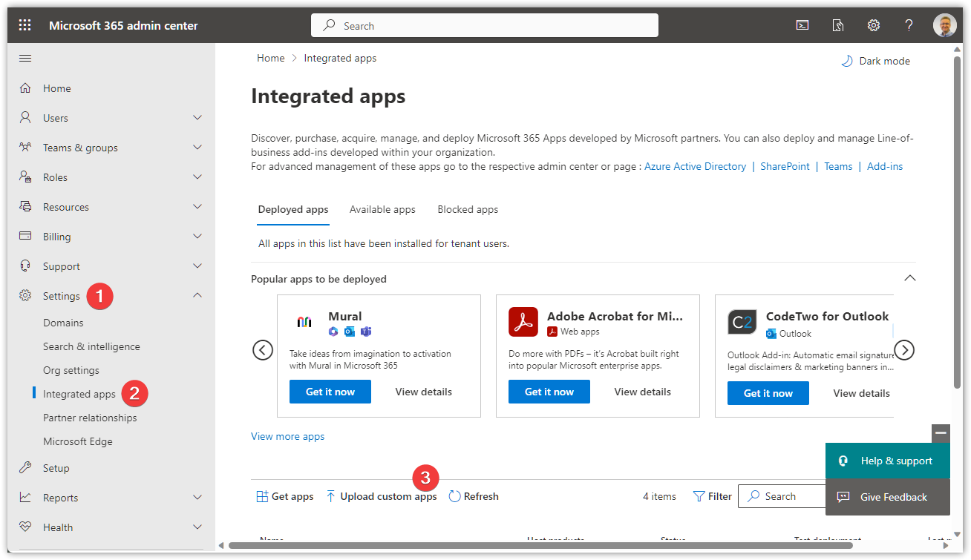Open Integrated apps in sidebar

click(x=79, y=394)
